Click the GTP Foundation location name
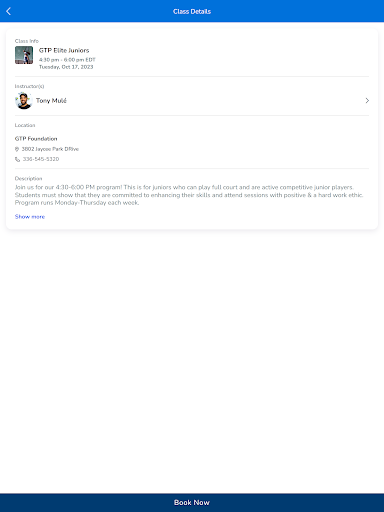This screenshot has width=384, height=512. (36, 139)
